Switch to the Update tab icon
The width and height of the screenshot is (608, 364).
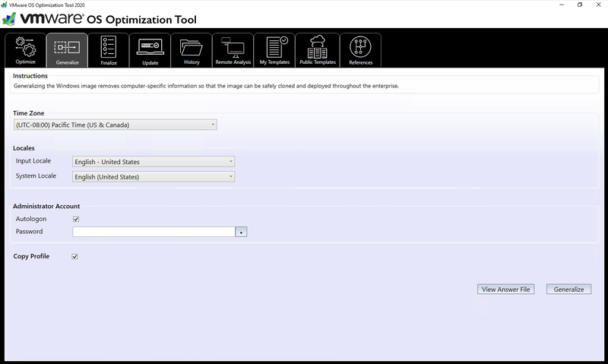pos(150,47)
